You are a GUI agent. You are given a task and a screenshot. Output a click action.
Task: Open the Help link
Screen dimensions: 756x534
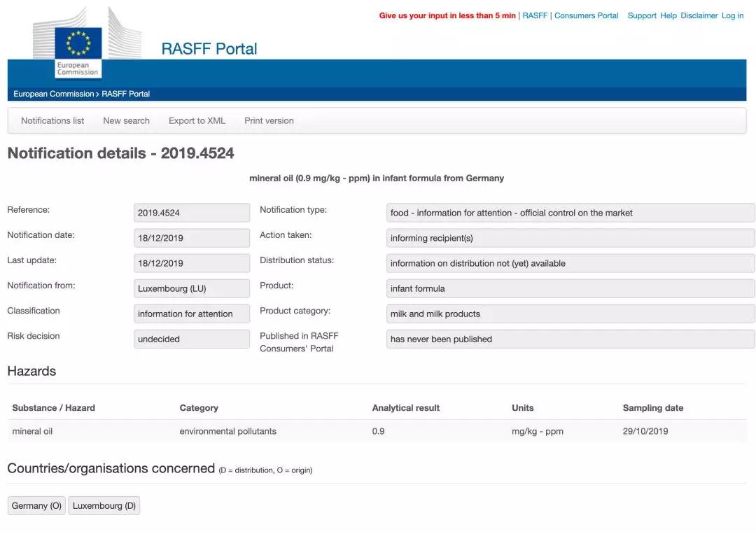668,15
